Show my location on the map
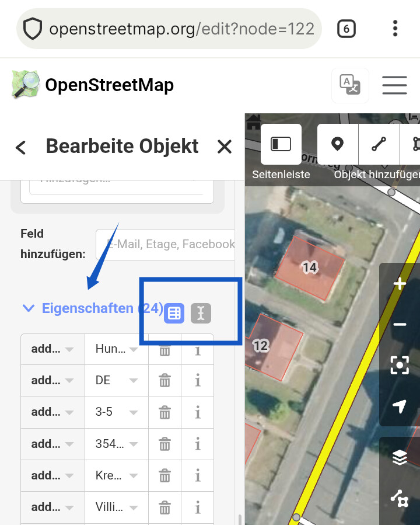Image resolution: width=420 pixels, height=525 pixels. pyautogui.click(x=400, y=406)
